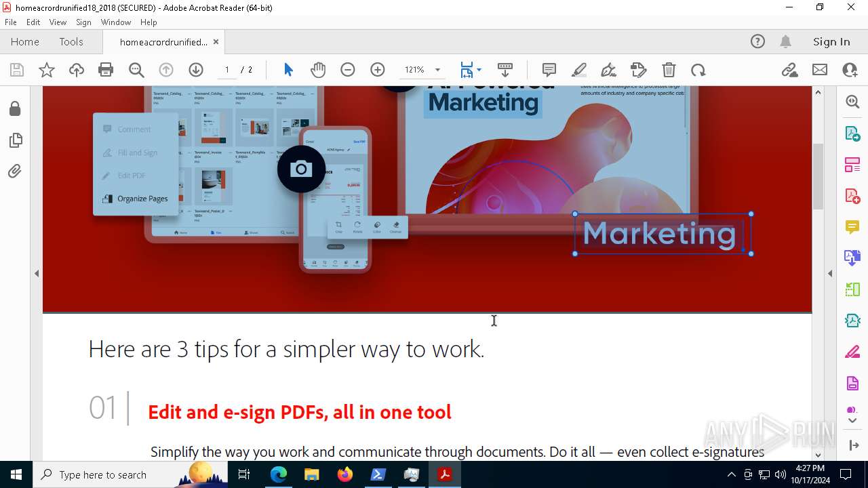Click the Windows Start button
The width and height of the screenshot is (868, 488).
point(16,474)
